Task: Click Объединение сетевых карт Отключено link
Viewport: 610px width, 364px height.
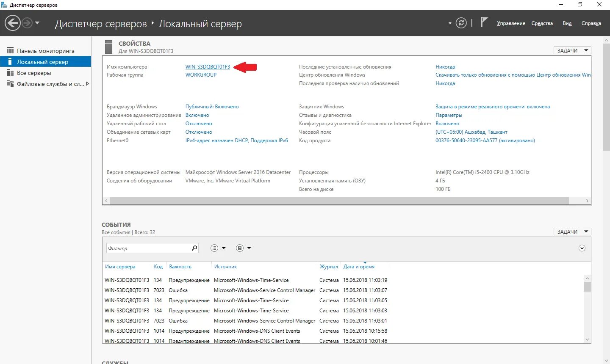Action: pos(199,132)
